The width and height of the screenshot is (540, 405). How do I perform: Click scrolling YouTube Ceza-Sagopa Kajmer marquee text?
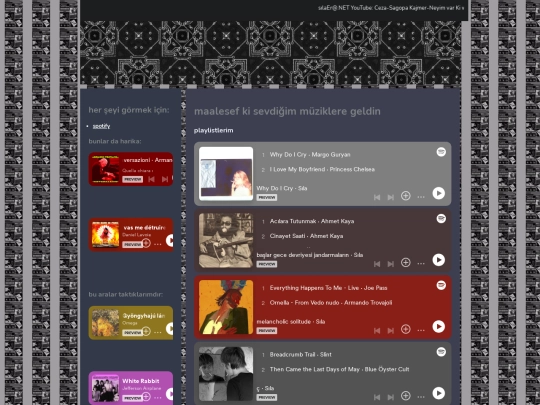(391, 8)
